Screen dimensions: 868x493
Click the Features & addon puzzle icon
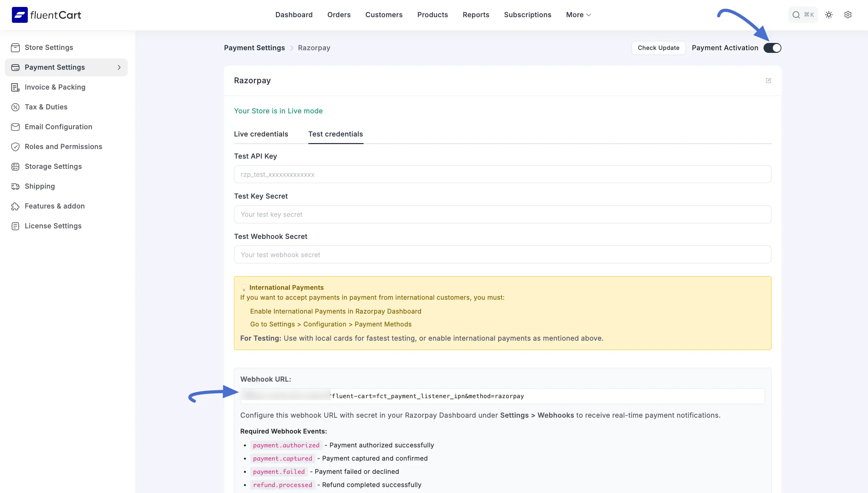coord(16,206)
